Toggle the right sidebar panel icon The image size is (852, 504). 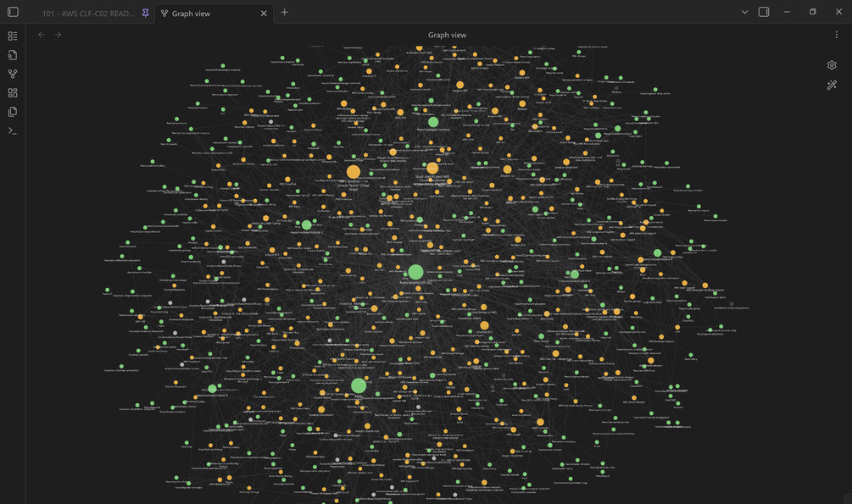764,12
